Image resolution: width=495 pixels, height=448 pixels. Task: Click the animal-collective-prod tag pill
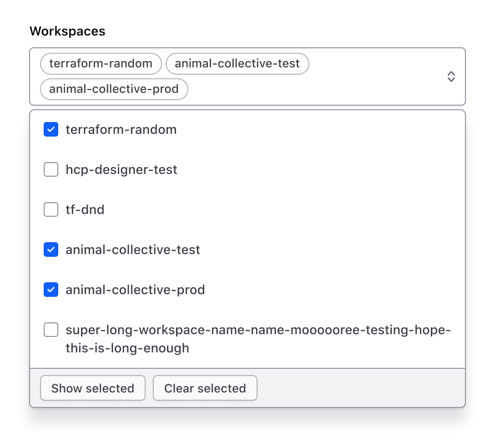point(114,89)
